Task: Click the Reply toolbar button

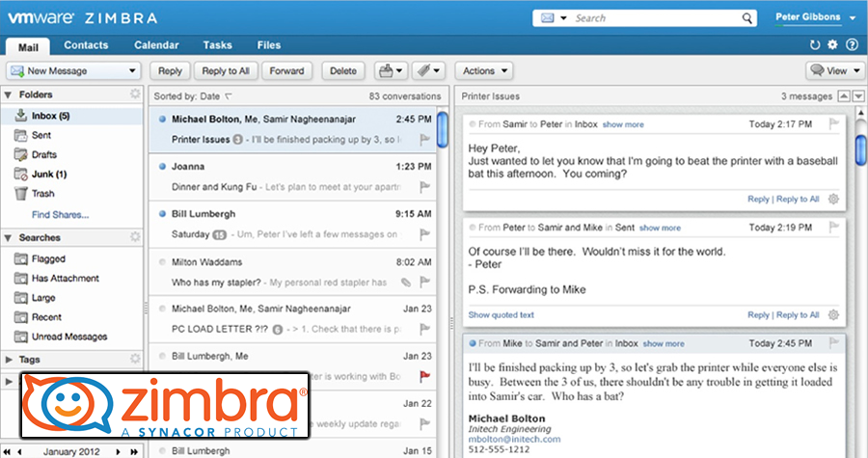Action: pos(170,70)
